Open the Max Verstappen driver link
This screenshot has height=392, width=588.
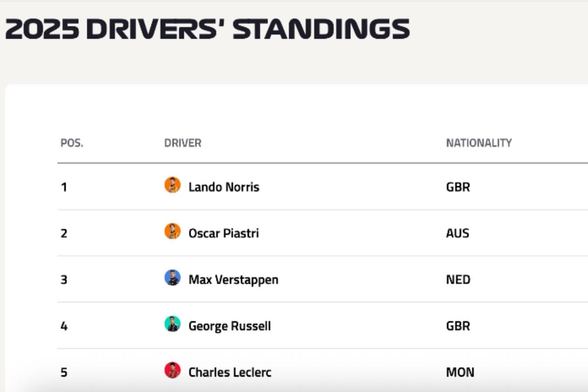tap(233, 279)
